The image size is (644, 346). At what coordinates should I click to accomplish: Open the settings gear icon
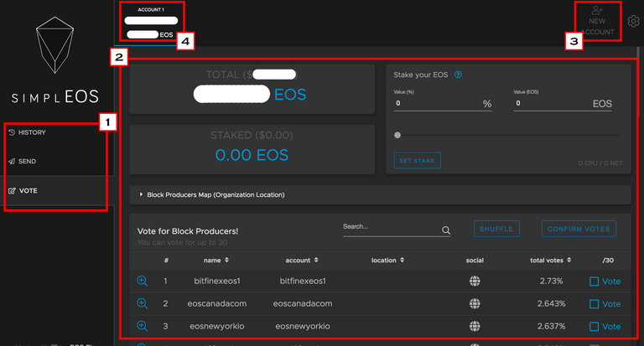[634, 21]
